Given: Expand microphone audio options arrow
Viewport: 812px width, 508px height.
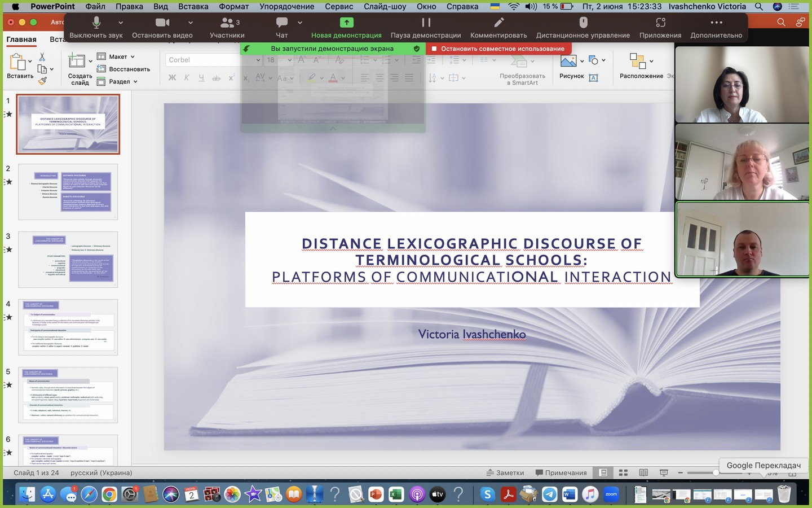Looking at the screenshot, I should click(x=121, y=23).
